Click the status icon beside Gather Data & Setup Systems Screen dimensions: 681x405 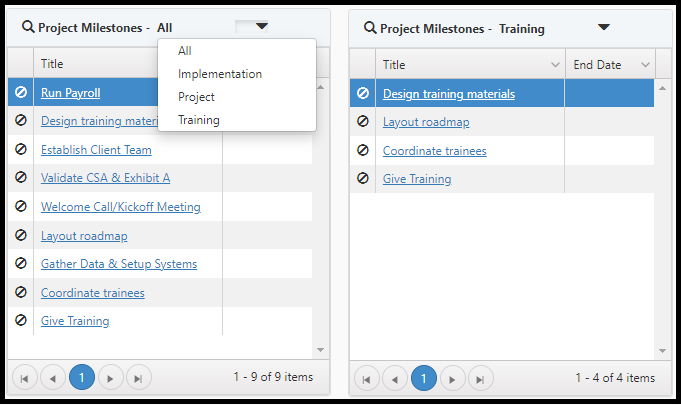pos(20,263)
